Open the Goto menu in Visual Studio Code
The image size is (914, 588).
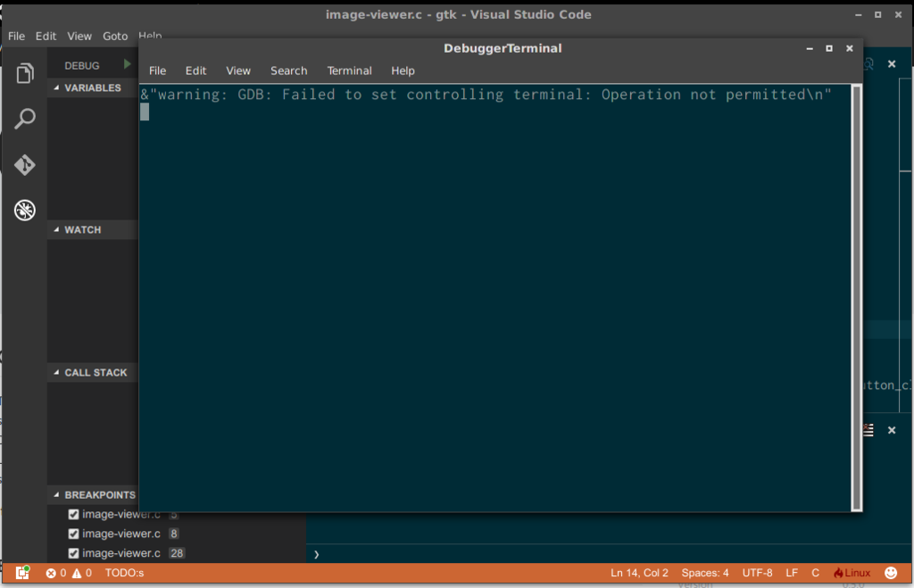115,36
